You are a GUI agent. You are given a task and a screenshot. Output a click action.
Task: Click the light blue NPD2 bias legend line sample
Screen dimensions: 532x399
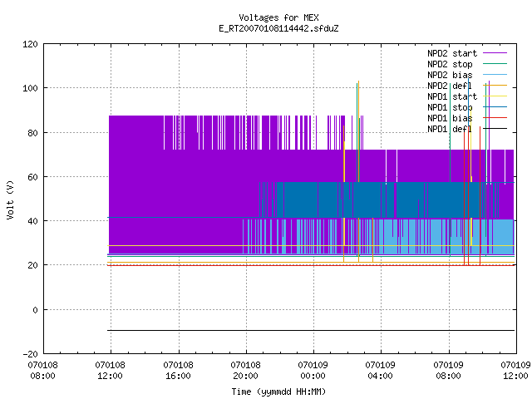495,74
